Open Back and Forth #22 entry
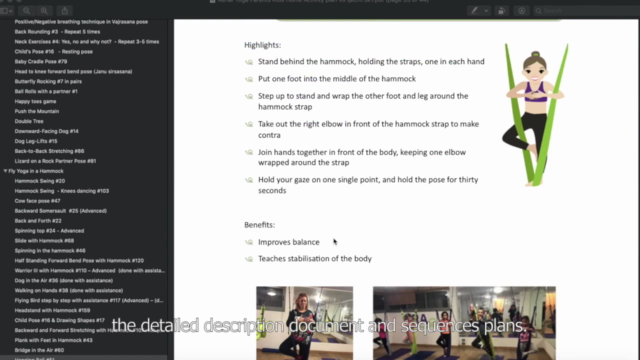Viewport: 640px width, 360px height. [38, 221]
